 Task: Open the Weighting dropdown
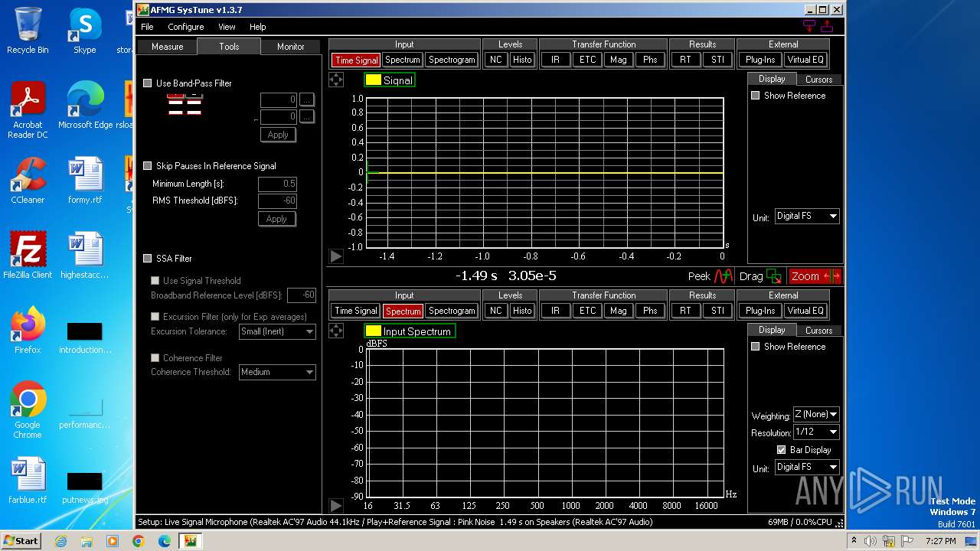816,415
